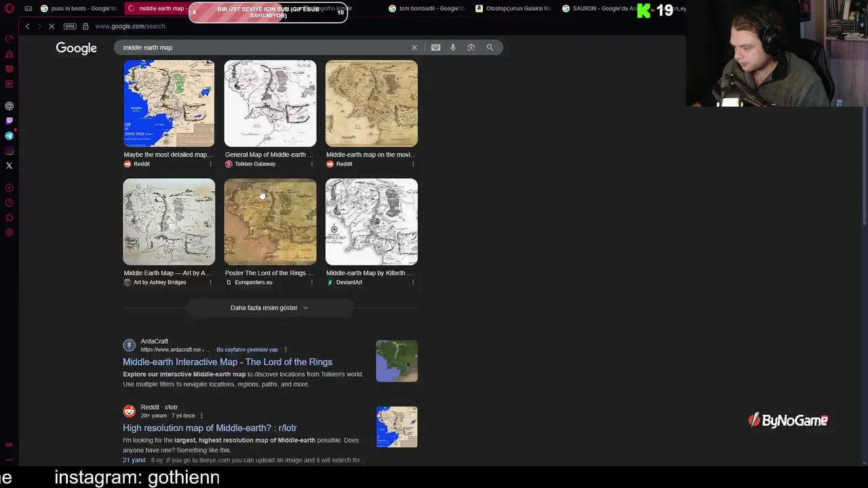Click 'Reddit · r/lotr' source label
868x488 pixels.
[159, 407]
